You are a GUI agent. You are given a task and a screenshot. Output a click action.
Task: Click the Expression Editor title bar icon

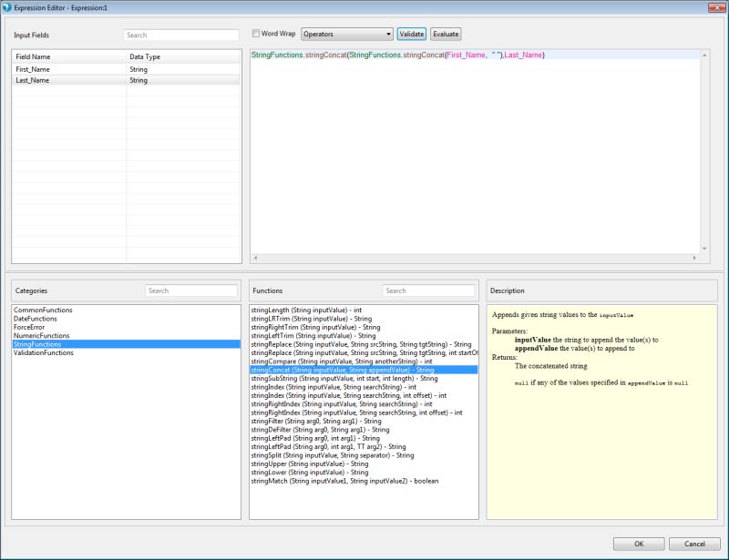8,7
